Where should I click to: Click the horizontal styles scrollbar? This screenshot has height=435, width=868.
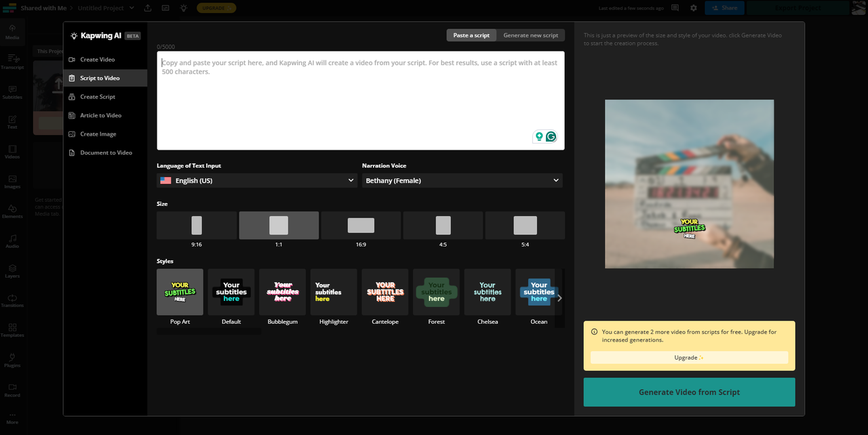click(x=209, y=331)
